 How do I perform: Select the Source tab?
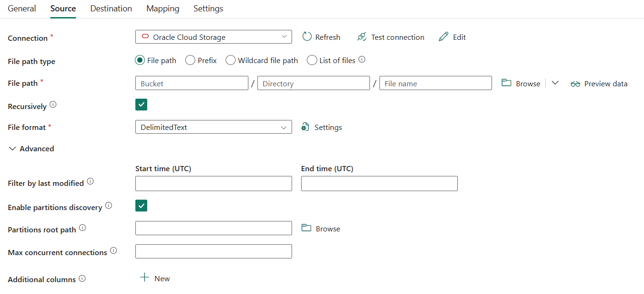pyautogui.click(x=63, y=9)
